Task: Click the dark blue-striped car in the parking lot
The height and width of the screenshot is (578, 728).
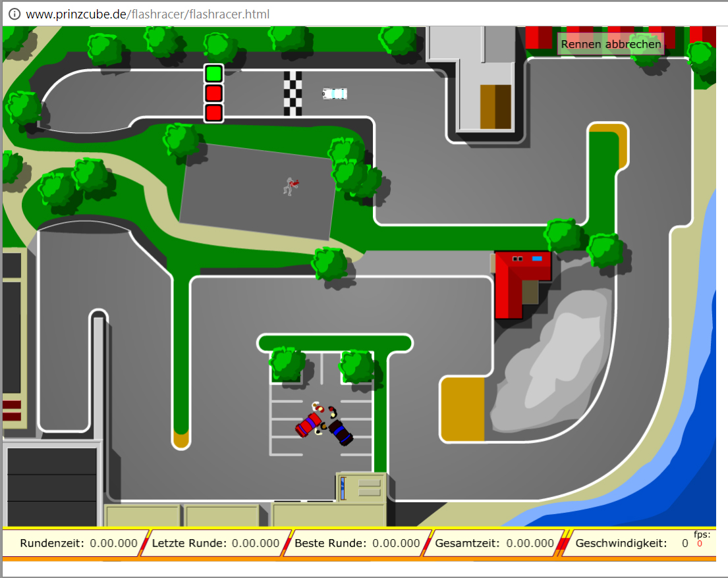Action: pos(341,432)
